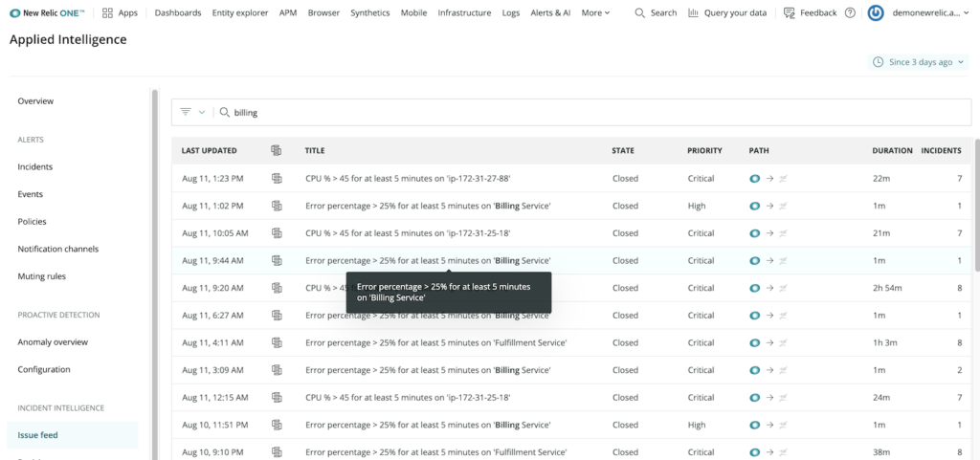Viewport: 980px width, 460px height.
Task: Open the Since 3 days ago time picker
Action: [918, 62]
